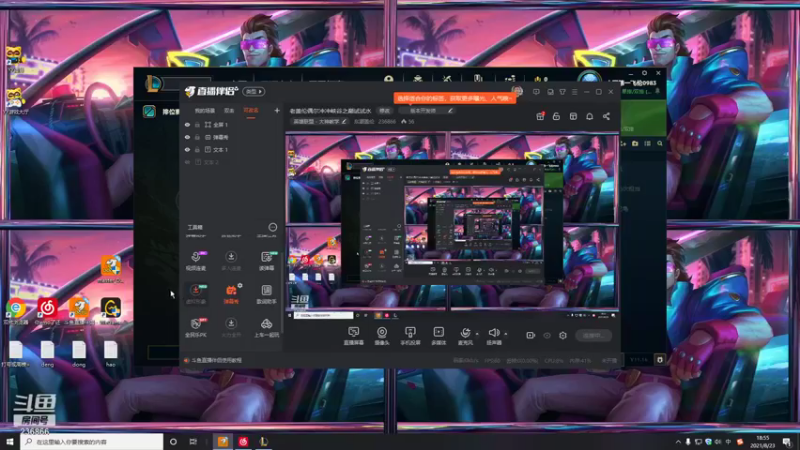Select the 文本 1 source row
This screenshot has width=800, height=450.
click(x=232, y=149)
